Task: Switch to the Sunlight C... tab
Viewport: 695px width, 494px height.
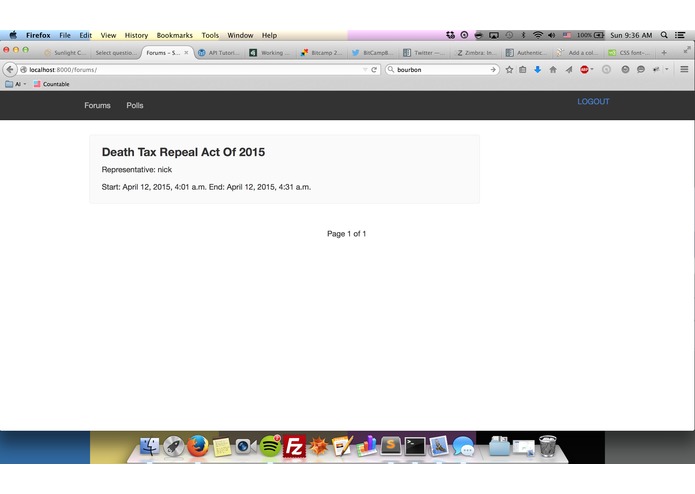Action: pos(65,53)
